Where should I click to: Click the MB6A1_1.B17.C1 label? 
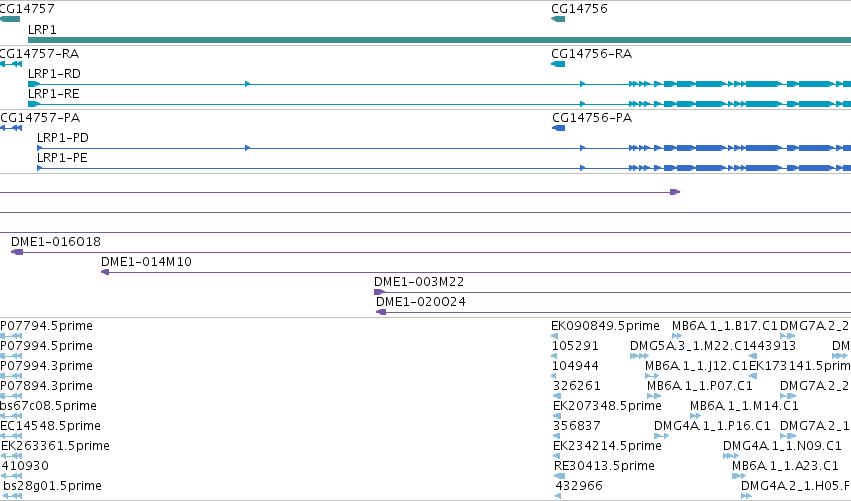725,326
